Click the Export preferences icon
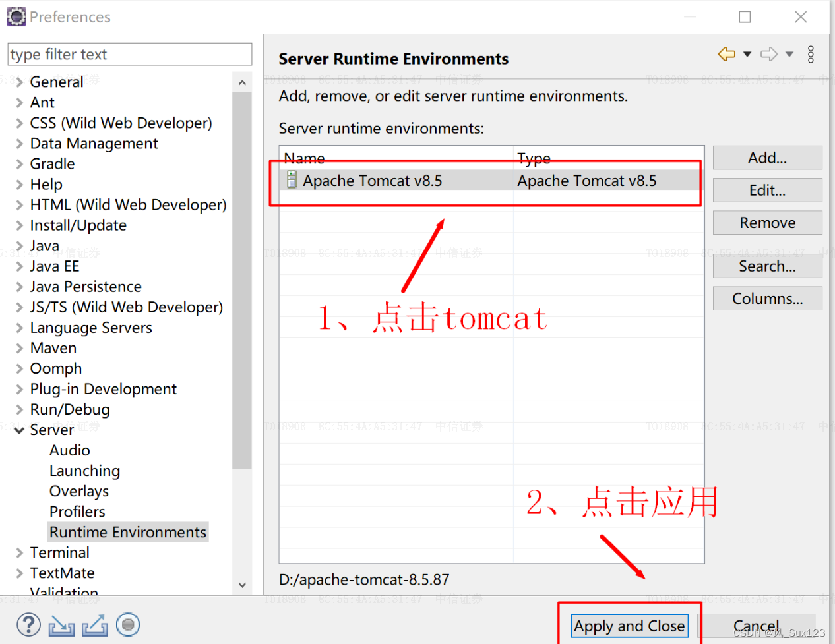Screen dimensions: 835x644 (94, 625)
